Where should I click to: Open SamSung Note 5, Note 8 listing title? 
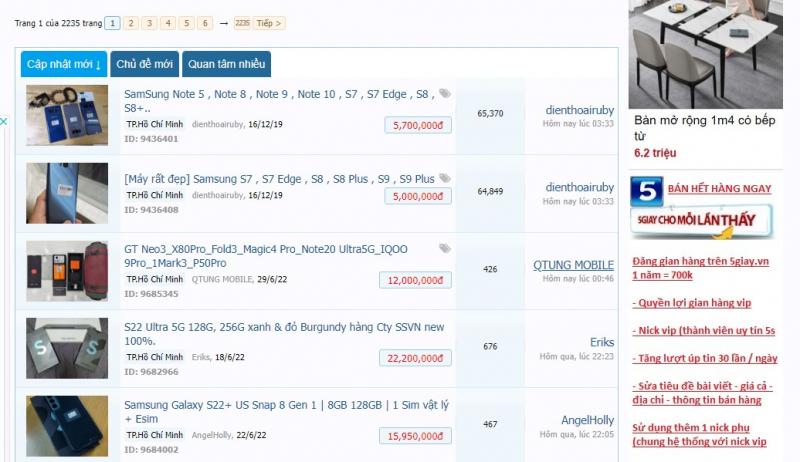[279, 101]
